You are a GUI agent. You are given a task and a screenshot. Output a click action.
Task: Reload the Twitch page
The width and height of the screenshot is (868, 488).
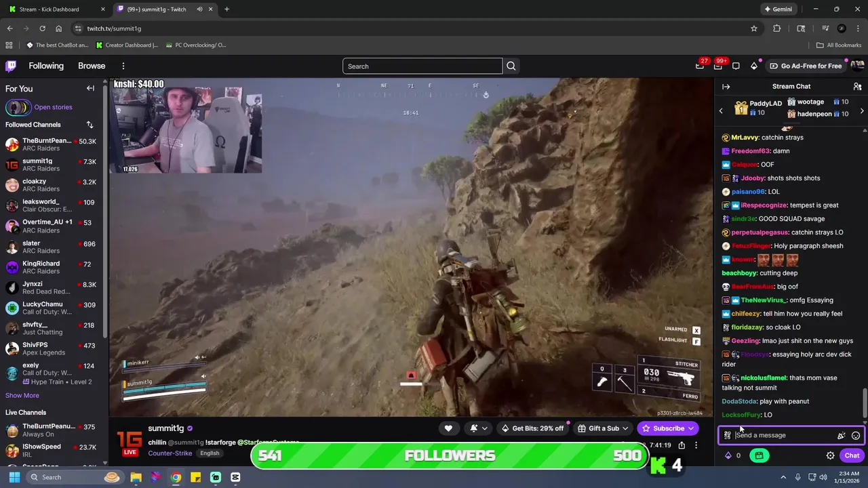point(42,28)
